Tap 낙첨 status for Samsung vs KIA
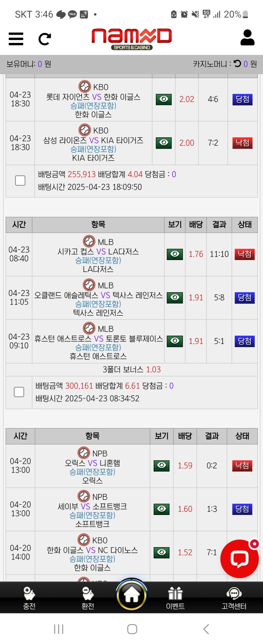 click(242, 143)
